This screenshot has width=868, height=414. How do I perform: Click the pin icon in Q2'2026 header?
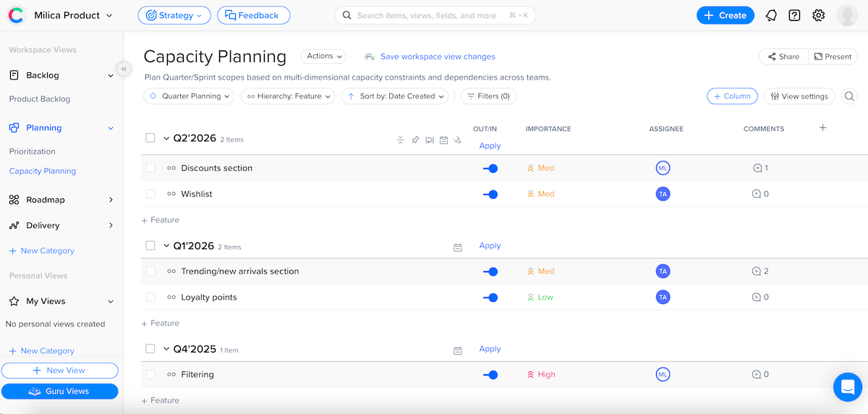click(x=415, y=140)
